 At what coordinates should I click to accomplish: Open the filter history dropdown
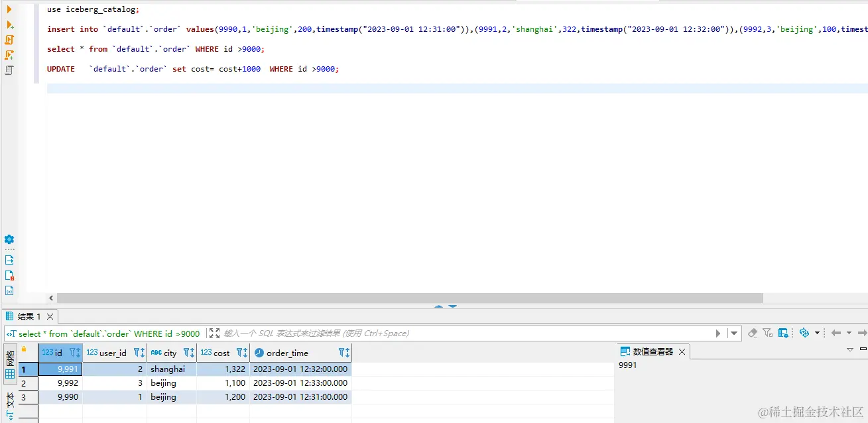click(x=734, y=333)
